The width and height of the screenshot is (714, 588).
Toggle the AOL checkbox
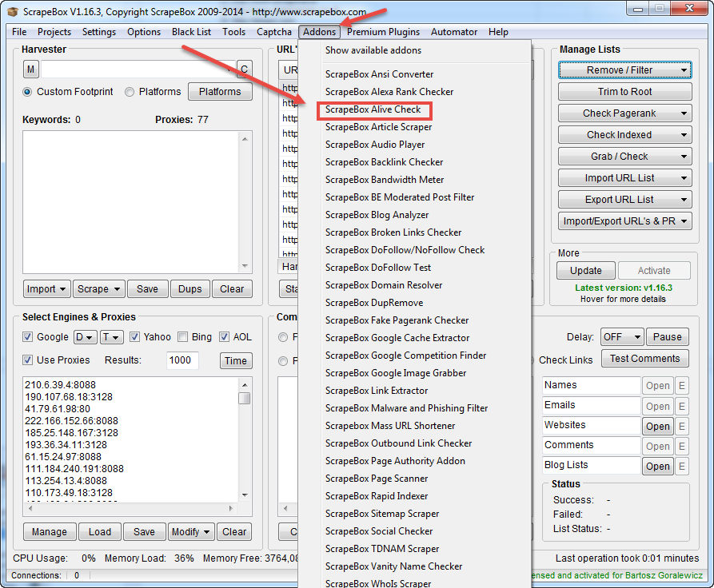(x=224, y=337)
